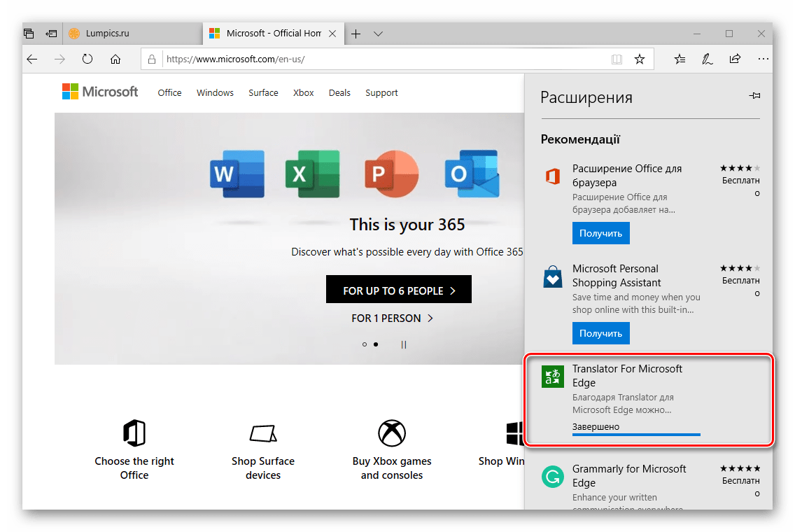Click the Share page icon
This screenshot has height=532, width=795.
[735, 59]
